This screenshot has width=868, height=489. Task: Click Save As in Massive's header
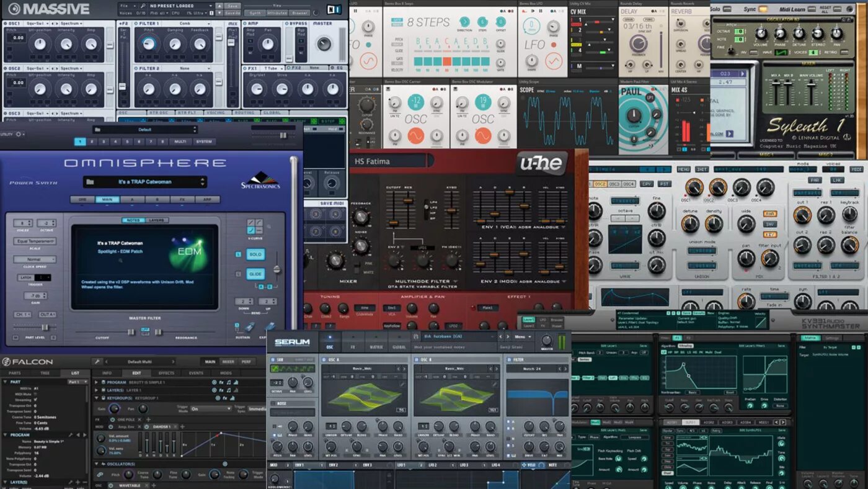point(232,12)
